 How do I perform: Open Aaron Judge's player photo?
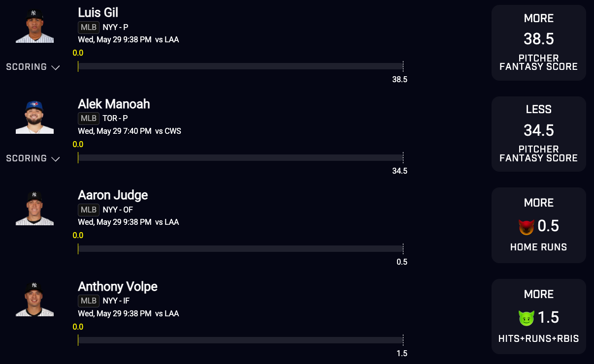(x=34, y=209)
